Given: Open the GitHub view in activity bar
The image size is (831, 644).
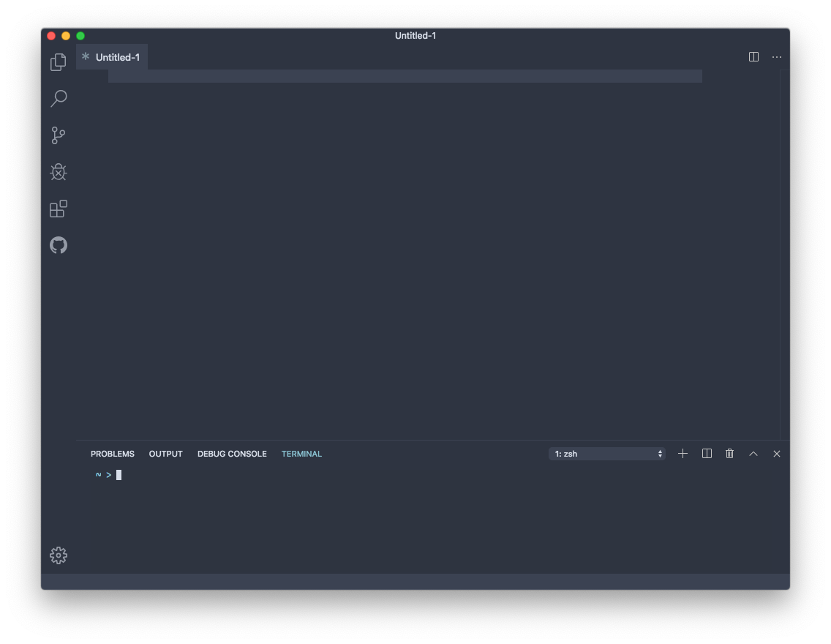Looking at the screenshot, I should point(59,245).
